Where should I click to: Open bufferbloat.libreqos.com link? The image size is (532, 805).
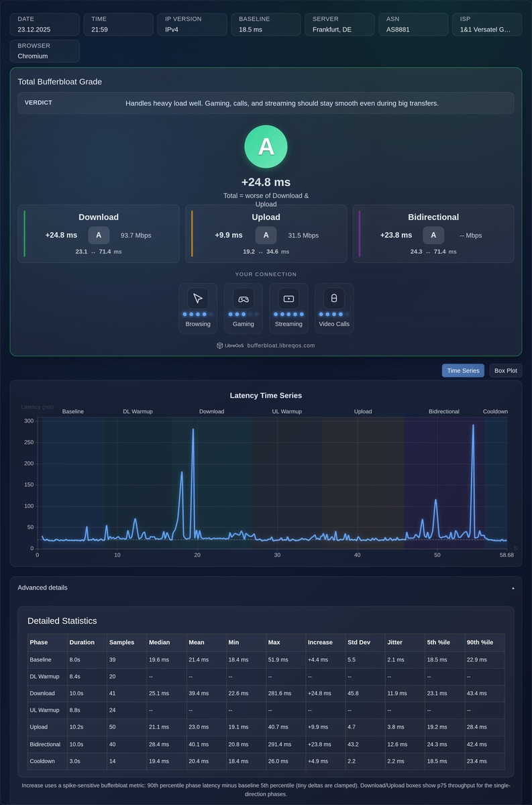(x=281, y=345)
